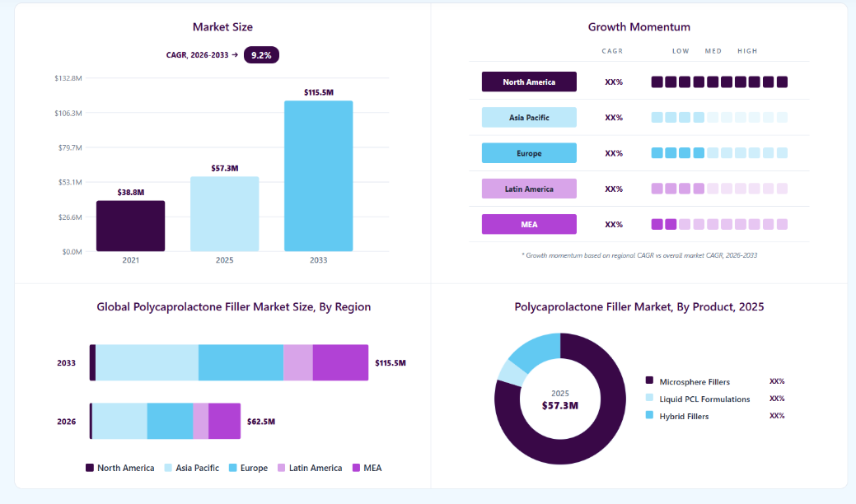Toggle MEA legend swatch below stacked bars

point(356,468)
